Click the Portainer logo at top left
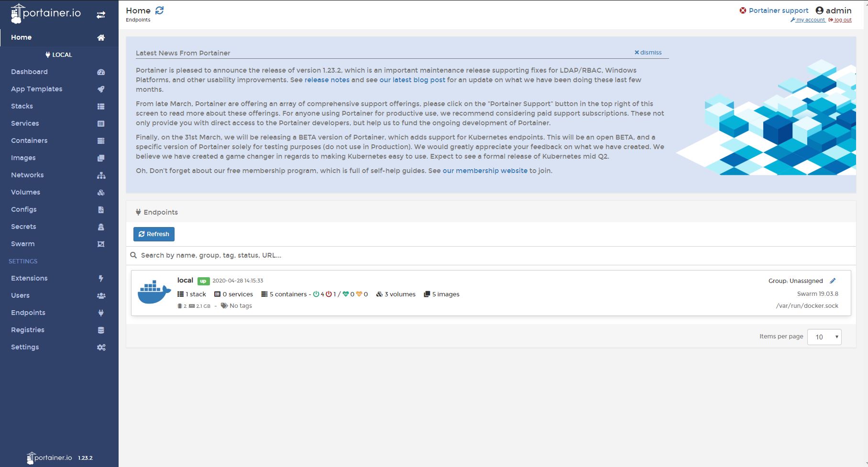 (x=46, y=13)
